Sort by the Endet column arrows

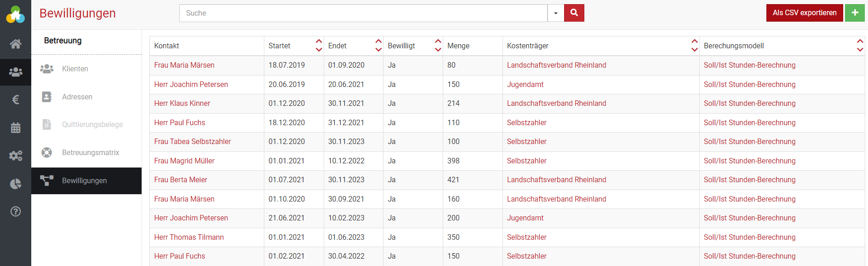point(378,46)
